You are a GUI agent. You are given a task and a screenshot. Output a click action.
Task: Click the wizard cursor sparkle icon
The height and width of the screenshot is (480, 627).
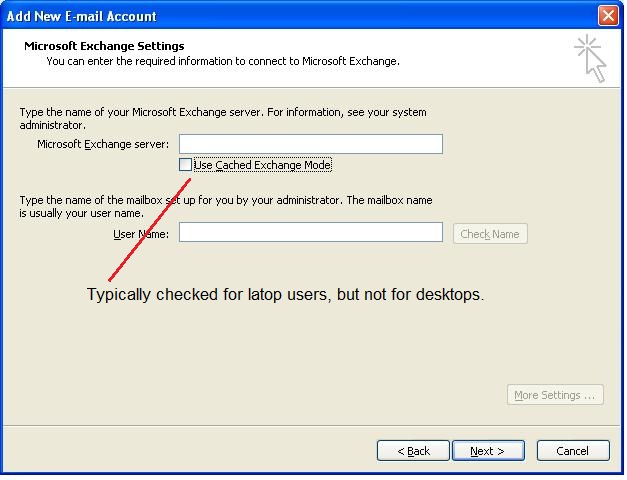click(590, 58)
